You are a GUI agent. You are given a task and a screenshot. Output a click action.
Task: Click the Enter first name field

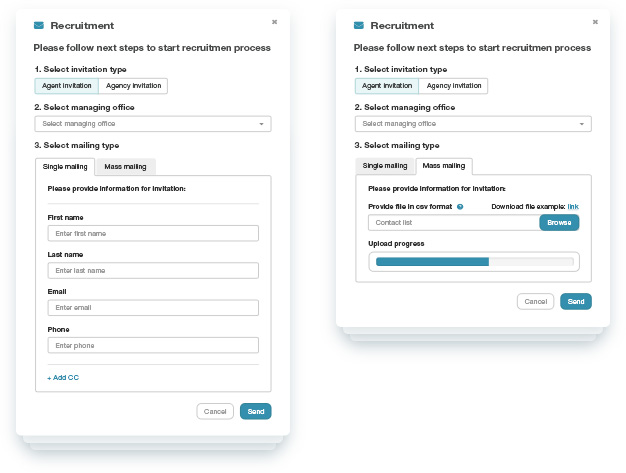[x=153, y=234]
